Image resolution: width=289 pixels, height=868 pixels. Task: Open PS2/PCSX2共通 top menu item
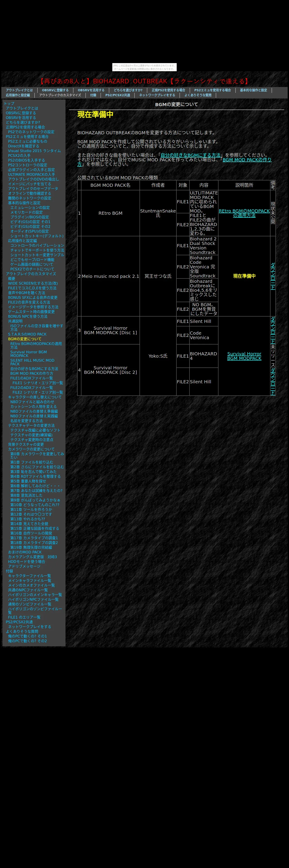(118, 95)
